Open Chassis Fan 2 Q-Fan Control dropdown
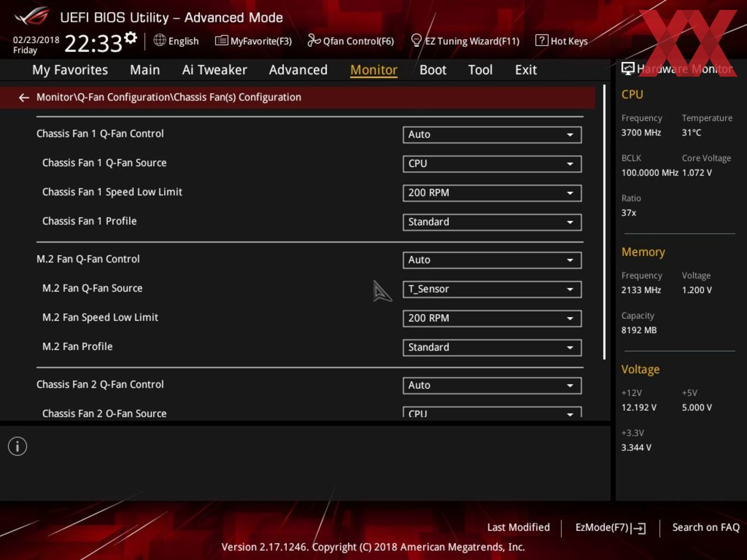747x560 pixels. (x=492, y=385)
